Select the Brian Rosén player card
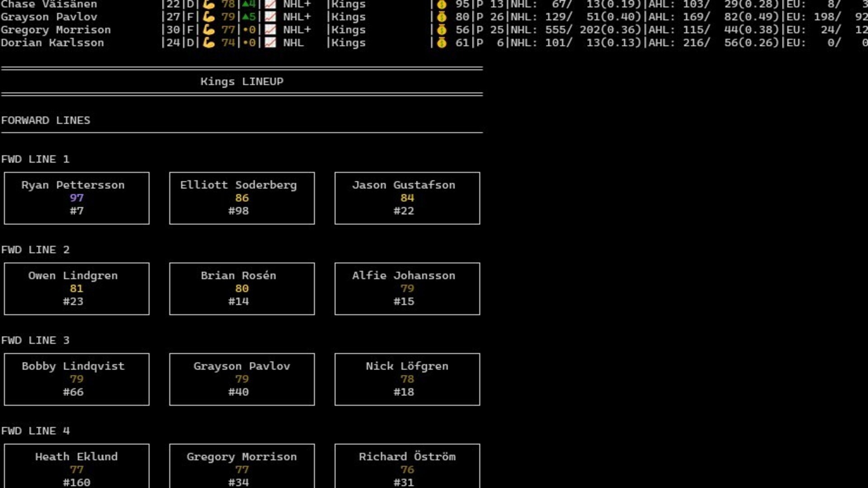The image size is (868, 488). click(x=242, y=289)
